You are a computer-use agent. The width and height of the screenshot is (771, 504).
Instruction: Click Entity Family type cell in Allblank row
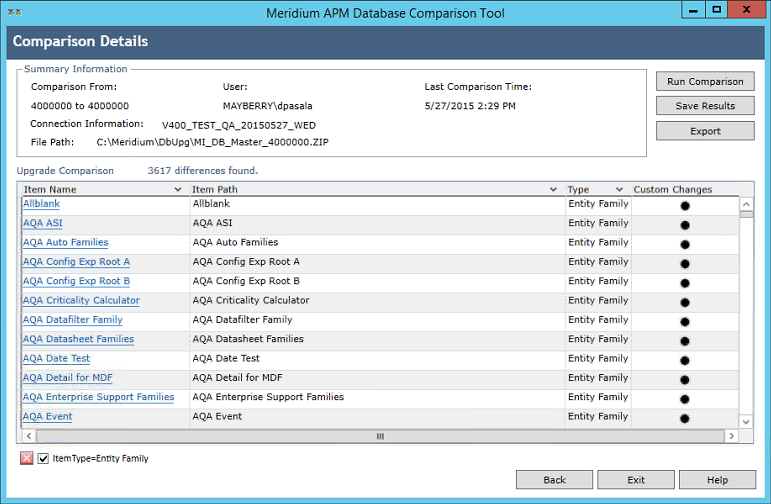tap(598, 204)
